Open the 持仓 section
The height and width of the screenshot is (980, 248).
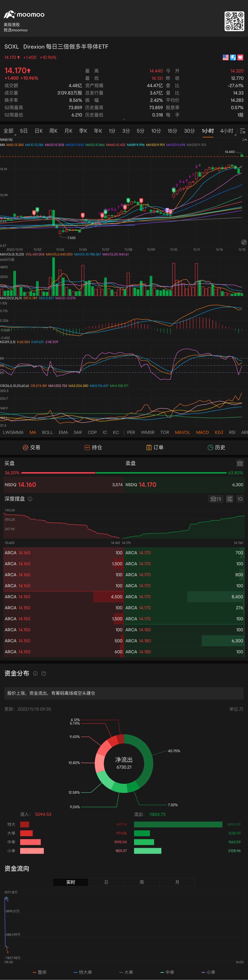pyautogui.click(x=93, y=447)
